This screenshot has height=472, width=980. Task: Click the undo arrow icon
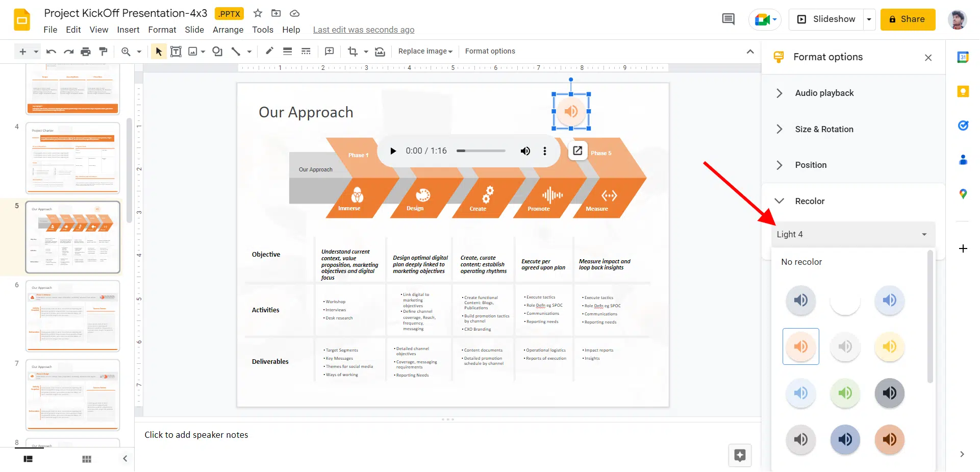[x=51, y=52]
